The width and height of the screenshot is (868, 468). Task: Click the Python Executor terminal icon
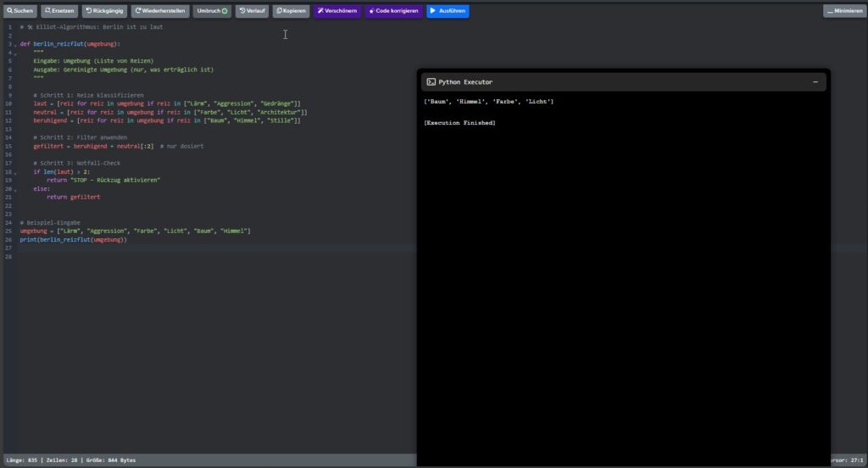click(x=431, y=82)
